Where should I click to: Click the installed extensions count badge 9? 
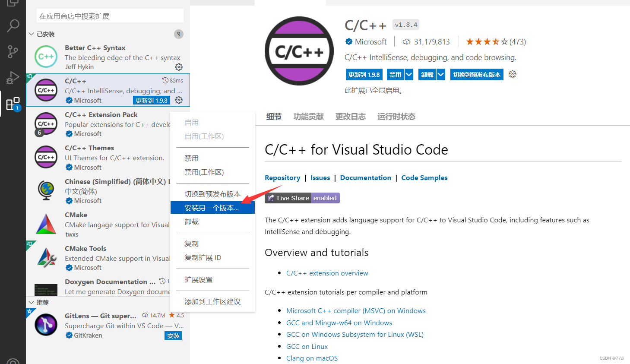point(179,34)
